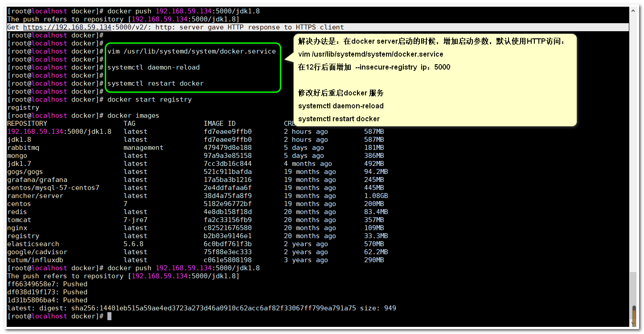Click the 'docker start registry' command

tap(150, 99)
